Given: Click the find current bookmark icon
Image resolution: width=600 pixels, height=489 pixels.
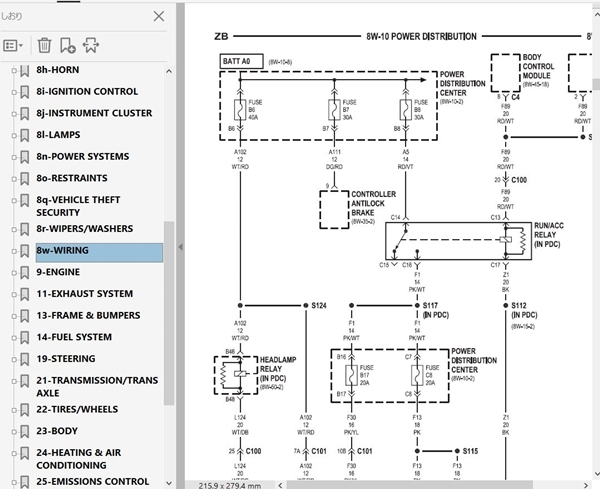Looking at the screenshot, I should (x=91, y=45).
